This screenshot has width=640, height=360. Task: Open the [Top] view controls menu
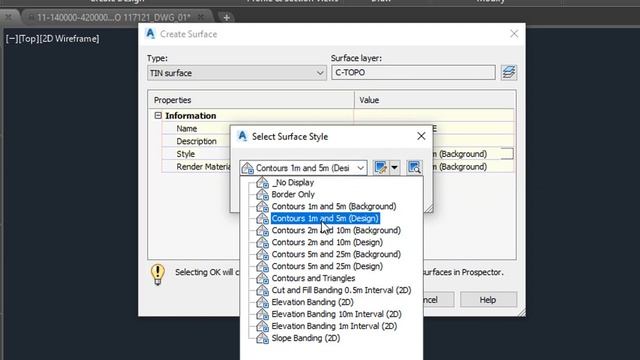29,39
